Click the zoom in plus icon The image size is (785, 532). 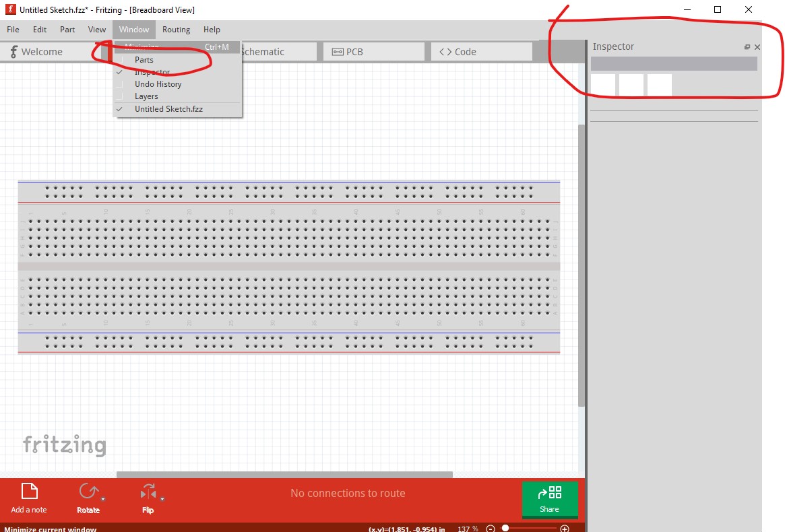point(565,529)
